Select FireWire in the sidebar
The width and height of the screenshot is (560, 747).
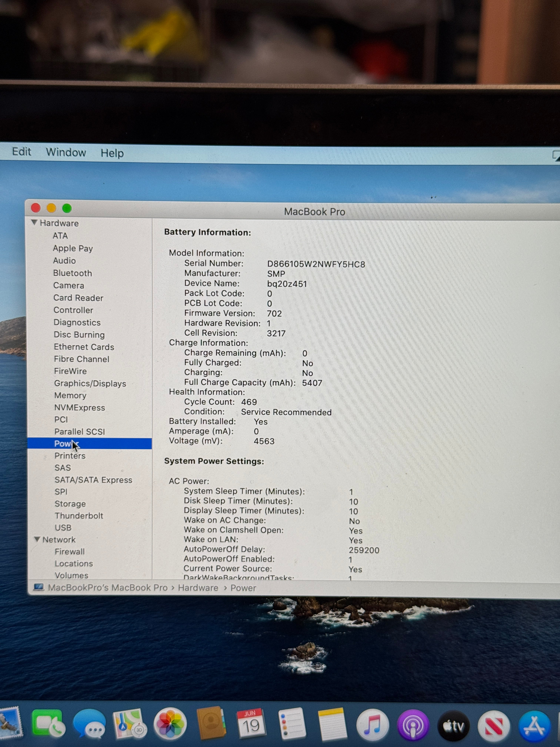(71, 371)
